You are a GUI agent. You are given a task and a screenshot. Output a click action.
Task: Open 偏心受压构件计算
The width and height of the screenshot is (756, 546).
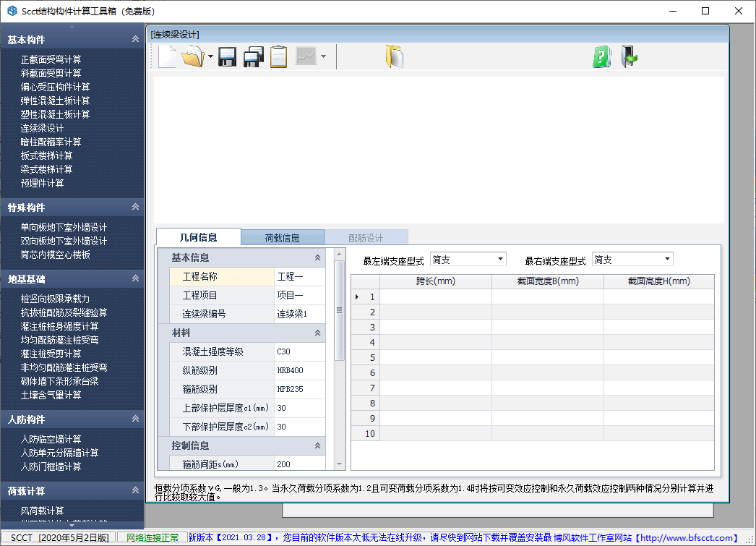(55, 87)
